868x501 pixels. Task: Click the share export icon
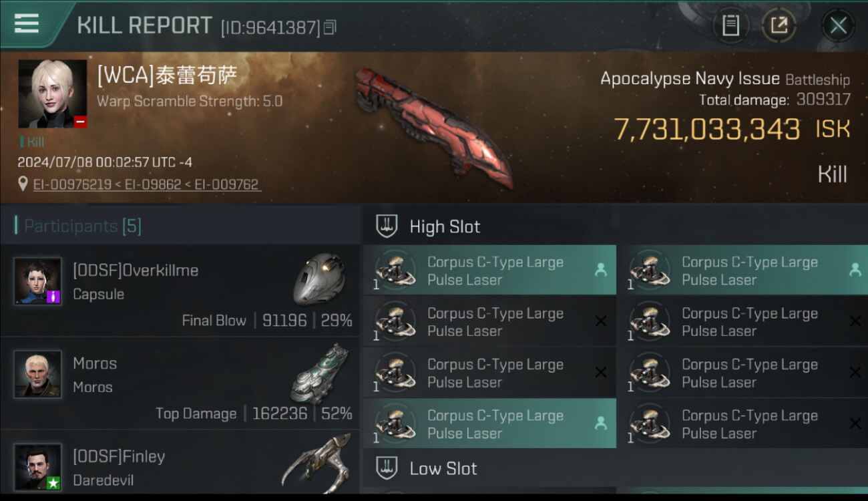pos(779,26)
